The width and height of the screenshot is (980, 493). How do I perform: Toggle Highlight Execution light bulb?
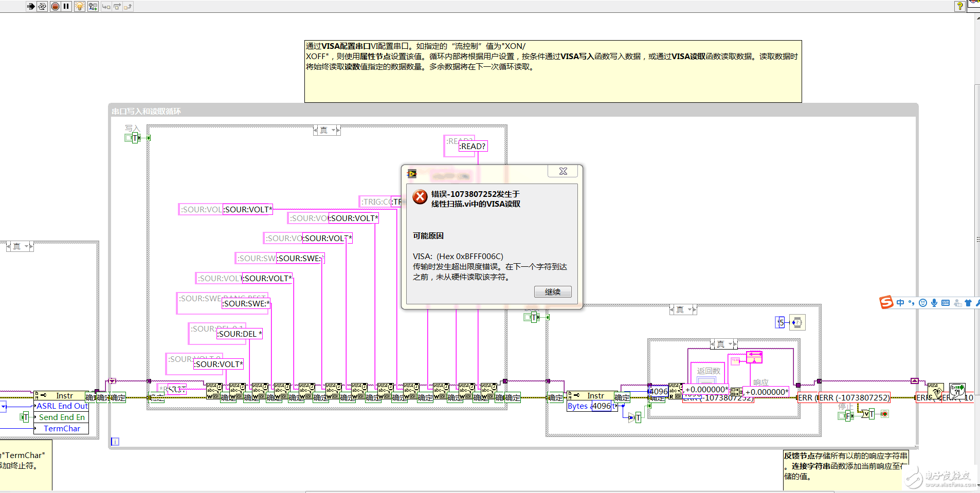click(80, 6)
